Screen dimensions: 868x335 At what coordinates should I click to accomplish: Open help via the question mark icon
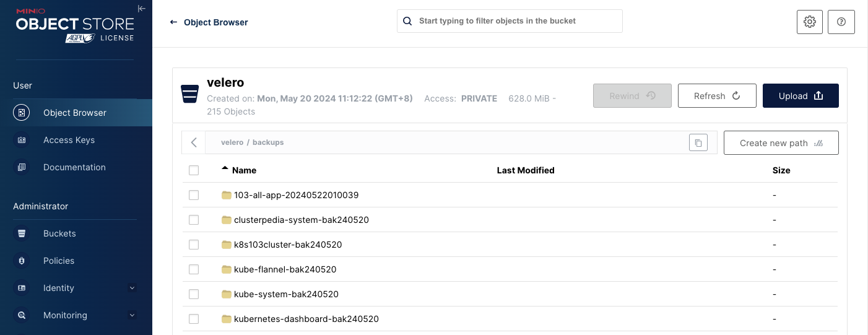[841, 22]
